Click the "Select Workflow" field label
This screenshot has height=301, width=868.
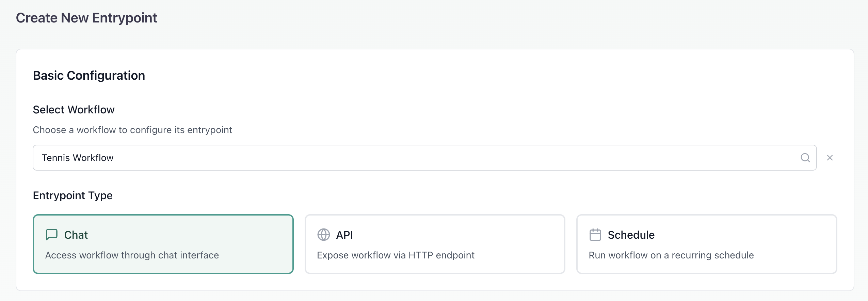tap(74, 110)
